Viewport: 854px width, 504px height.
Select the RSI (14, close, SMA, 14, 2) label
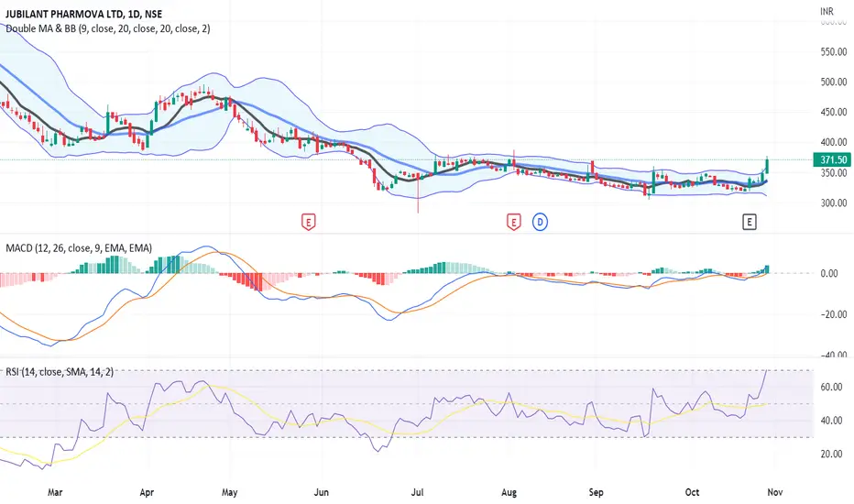(60, 372)
